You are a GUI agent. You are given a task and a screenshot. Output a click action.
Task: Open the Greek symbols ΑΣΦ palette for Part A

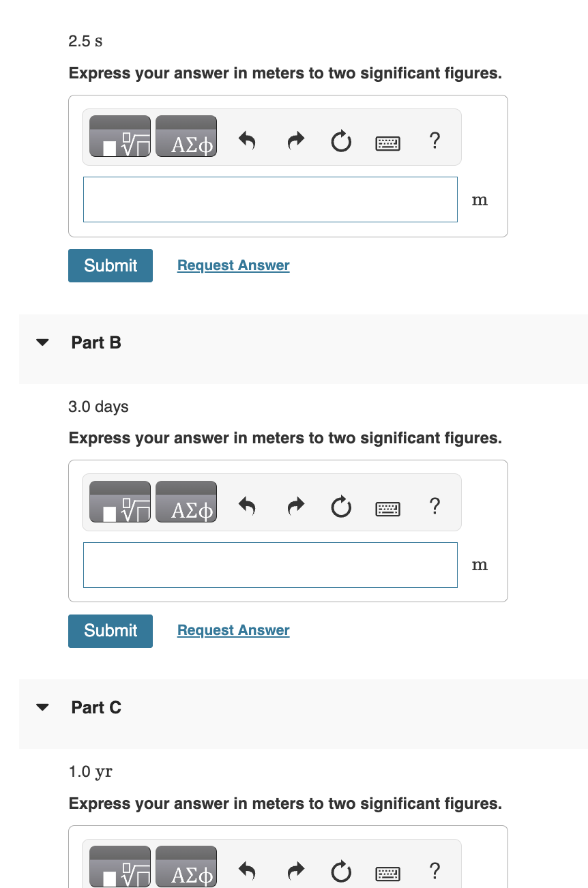click(x=186, y=138)
